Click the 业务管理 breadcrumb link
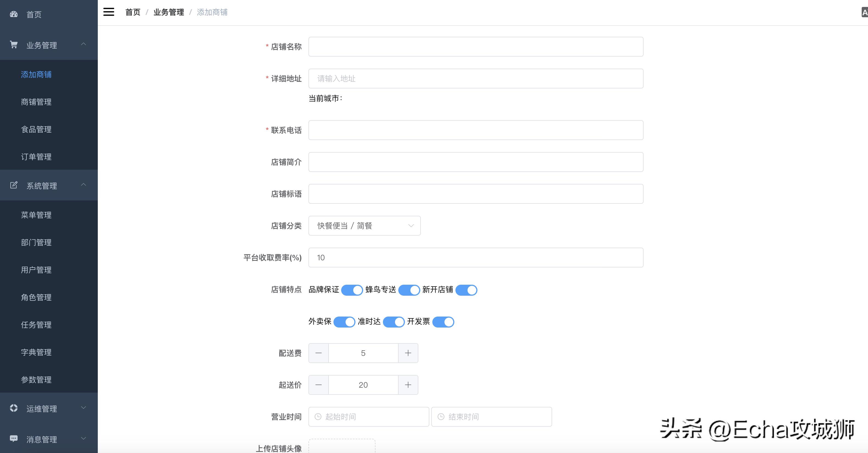Image resolution: width=868 pixels, height=453 pixels. [169, 12]
